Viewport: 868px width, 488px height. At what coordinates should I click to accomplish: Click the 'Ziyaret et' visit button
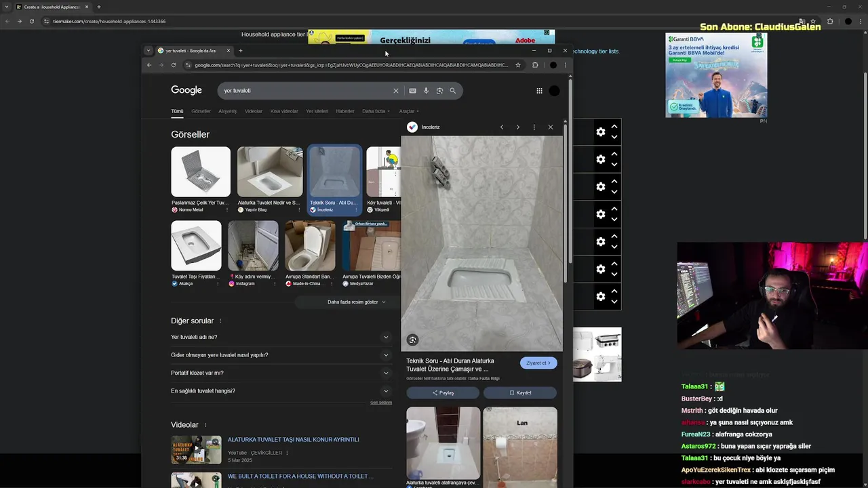(538, 363)
